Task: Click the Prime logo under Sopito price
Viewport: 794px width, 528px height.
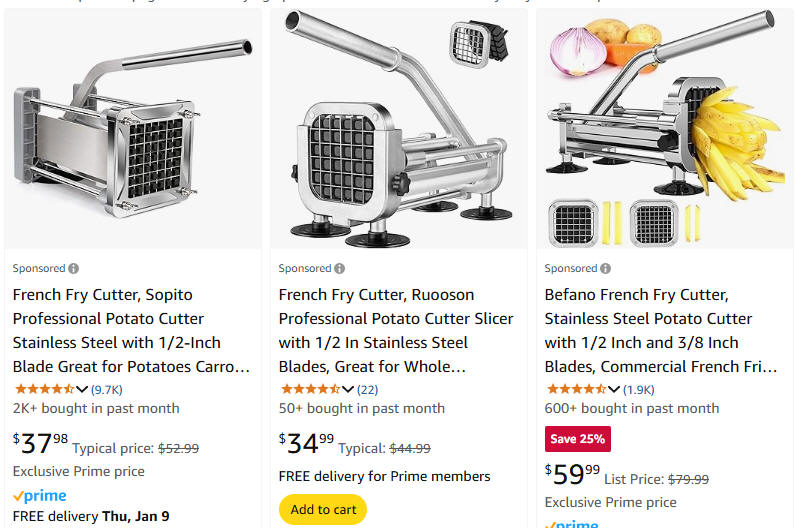Action: (x=39, y=496)
